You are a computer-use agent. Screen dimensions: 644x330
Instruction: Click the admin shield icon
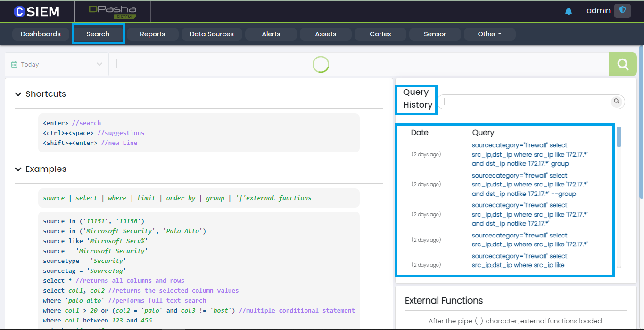(x=622, y=10)
